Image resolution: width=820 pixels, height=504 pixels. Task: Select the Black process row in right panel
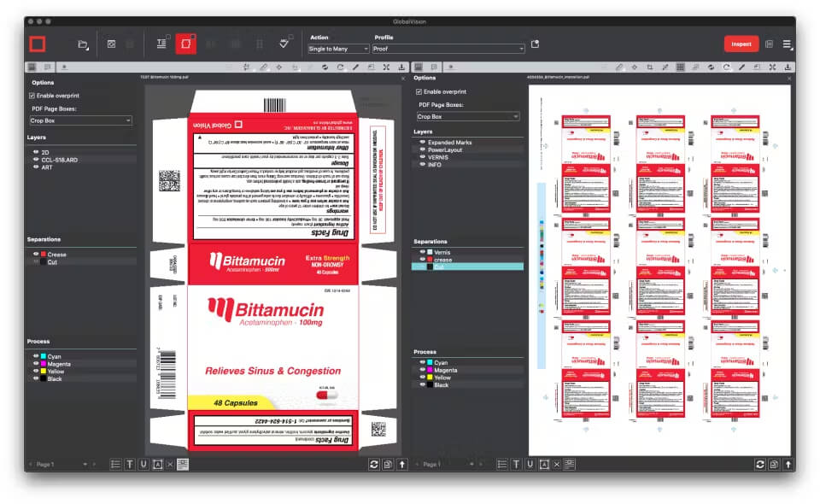(467, 384)
